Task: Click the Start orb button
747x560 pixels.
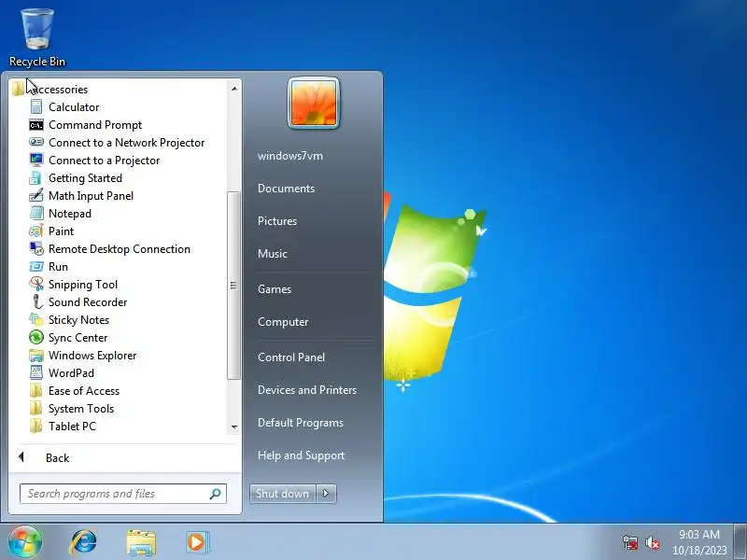Action: point(25,542)
